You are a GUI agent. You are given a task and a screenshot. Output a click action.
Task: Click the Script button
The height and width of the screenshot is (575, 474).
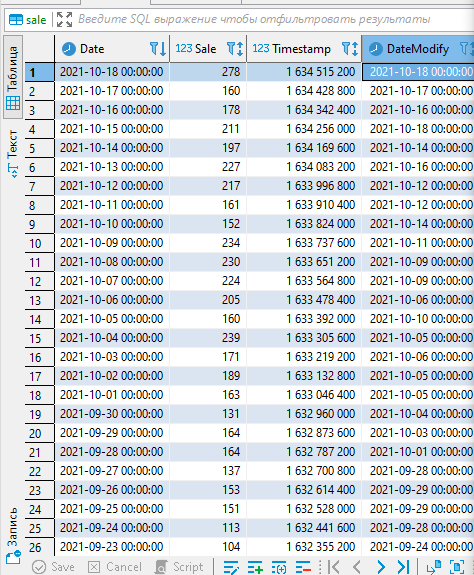(x=179, y=567)
